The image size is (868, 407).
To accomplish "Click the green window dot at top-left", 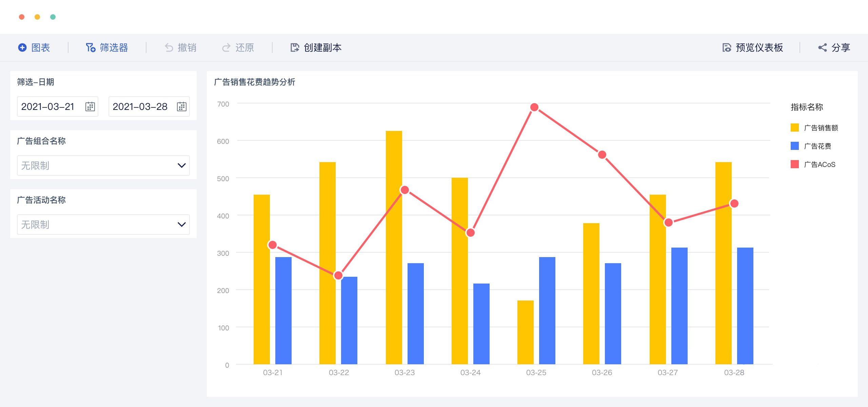I will (53, 17).
